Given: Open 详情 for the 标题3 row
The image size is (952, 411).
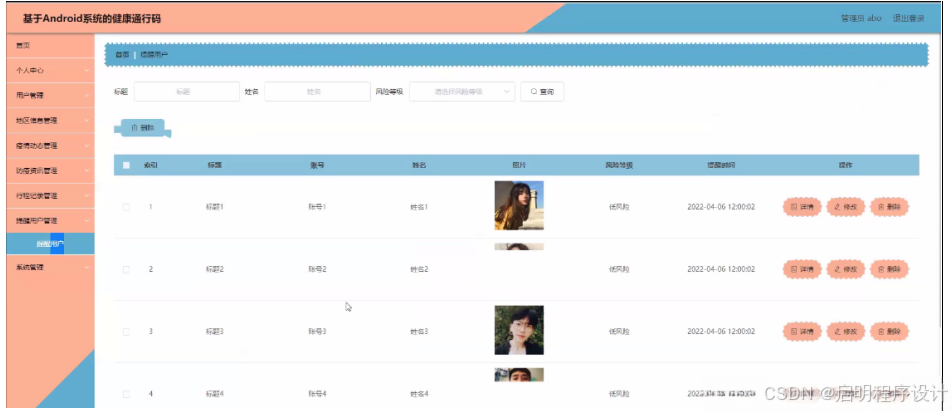Looking at the screenshot, I should 802,331.
